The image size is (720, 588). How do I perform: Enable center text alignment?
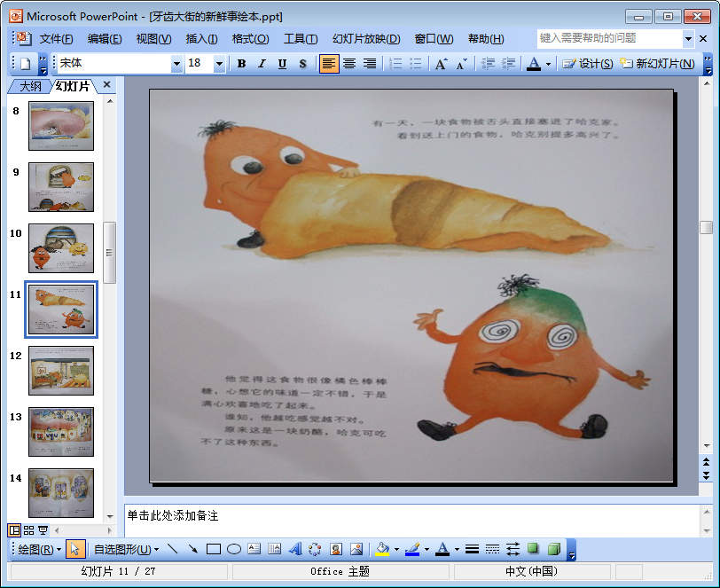pos(349,64)
